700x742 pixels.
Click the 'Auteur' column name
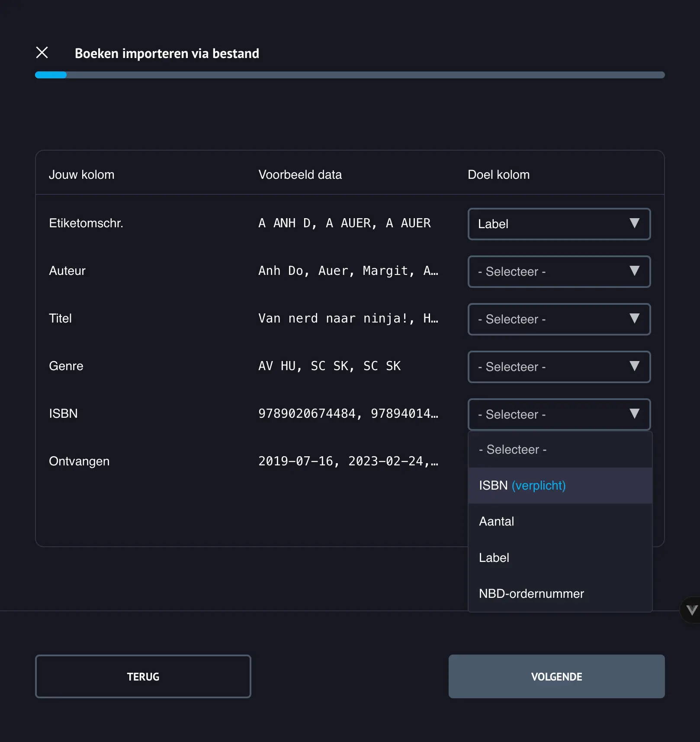point(67,271)
